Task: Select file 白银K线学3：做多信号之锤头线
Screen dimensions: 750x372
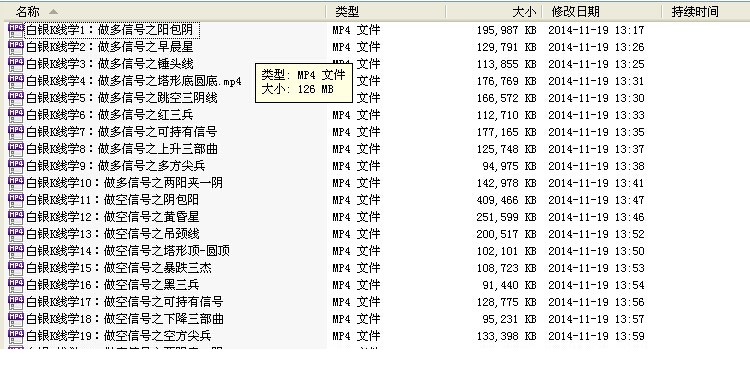Action: 110,64
